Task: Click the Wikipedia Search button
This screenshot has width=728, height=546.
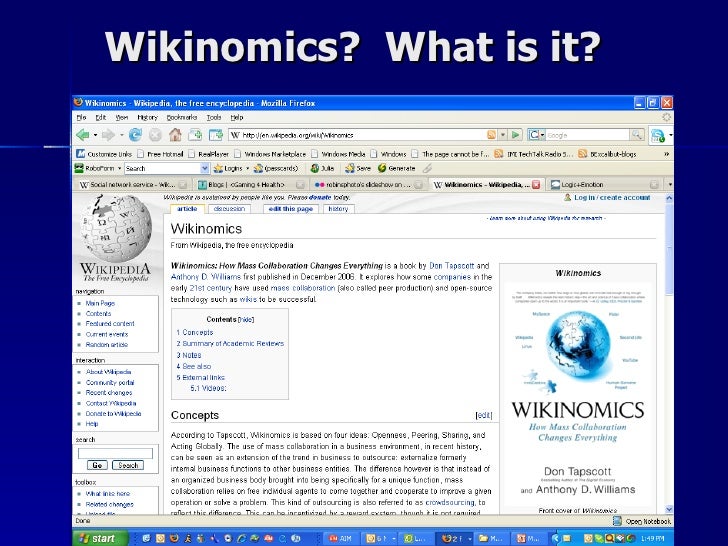Action: pyautogui.click(x=128, y=465)
